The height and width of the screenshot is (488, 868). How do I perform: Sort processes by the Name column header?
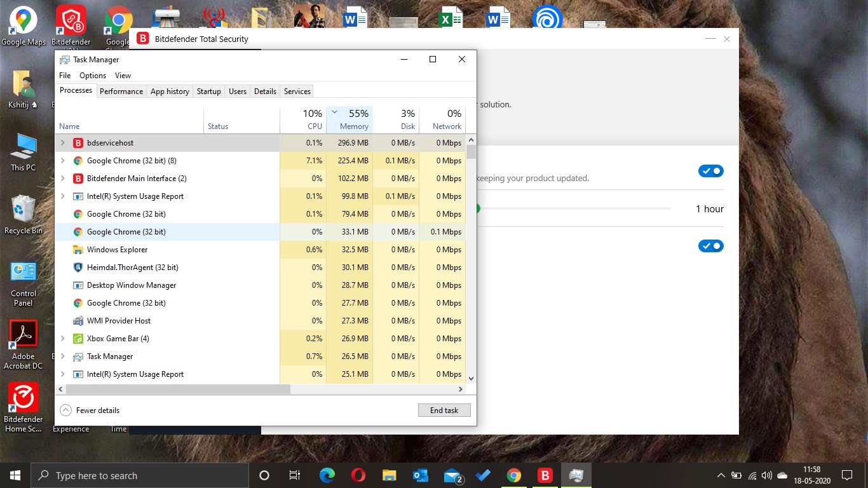click(130, 119)
